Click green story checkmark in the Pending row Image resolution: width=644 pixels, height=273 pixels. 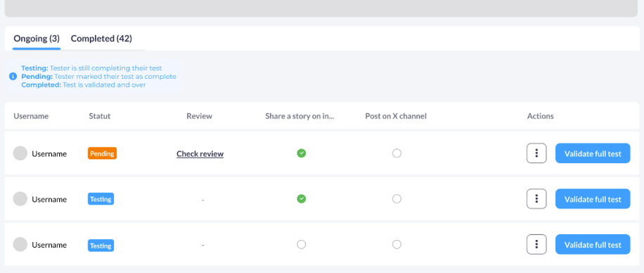click(302, 153)
